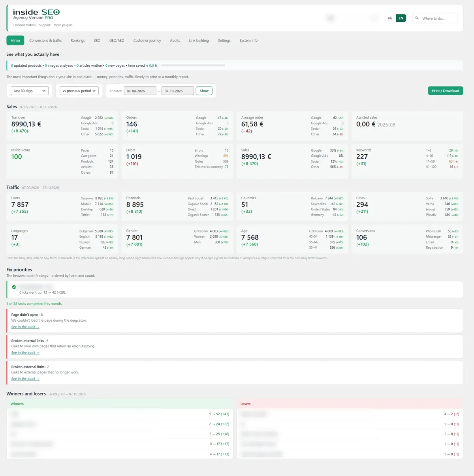Click the start date field 07-09-2026
474x476 pixels.
[x=140, y=91]
